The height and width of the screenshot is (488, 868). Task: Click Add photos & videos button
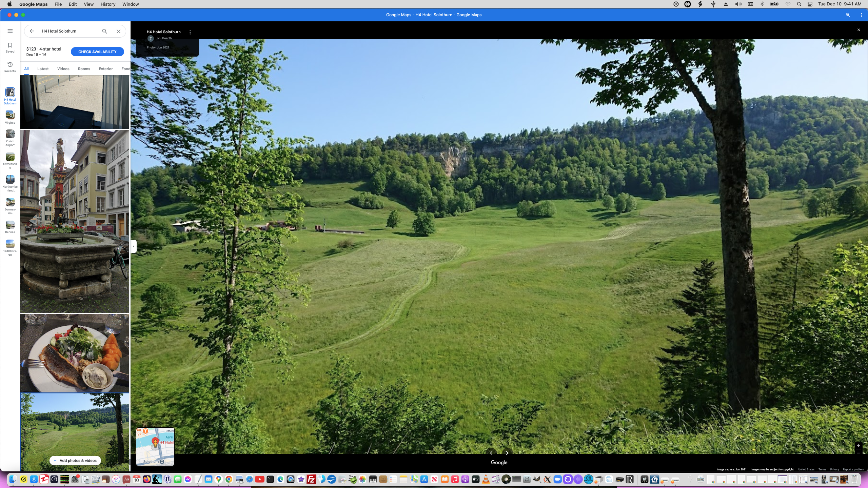[x=75, y=460]
